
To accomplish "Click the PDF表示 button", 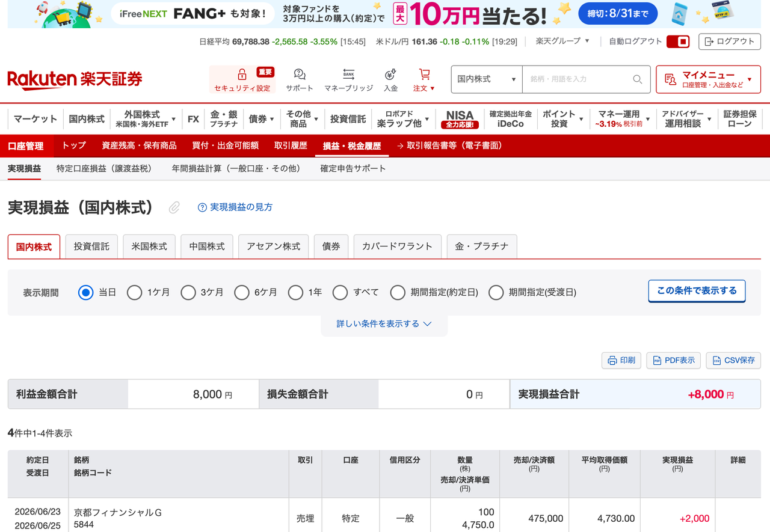I will (674, 360).
